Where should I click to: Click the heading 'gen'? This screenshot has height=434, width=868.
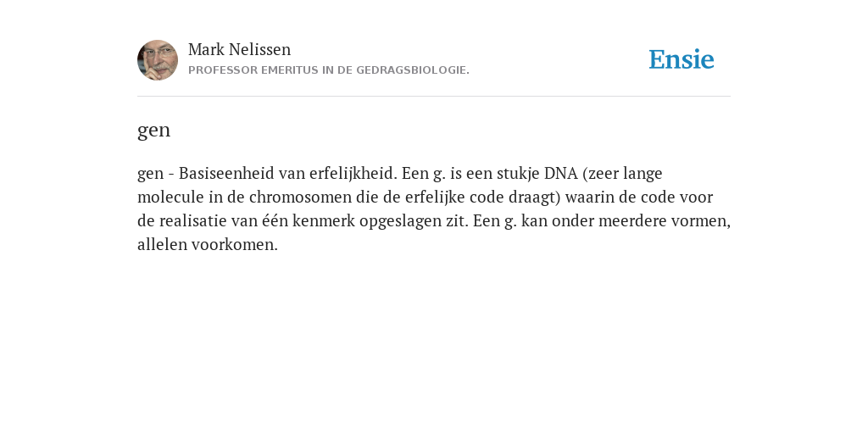(x=154, y=131)
